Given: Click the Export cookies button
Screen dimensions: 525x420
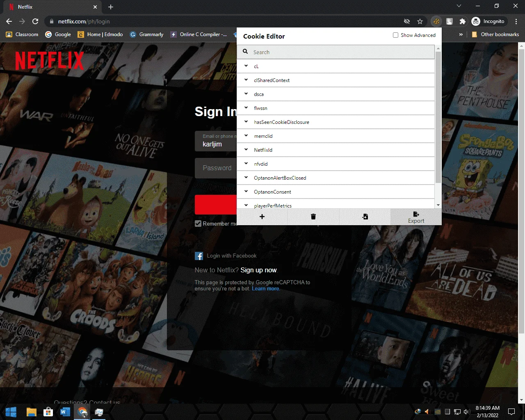Looking at the screenshot, I should 416,217.
